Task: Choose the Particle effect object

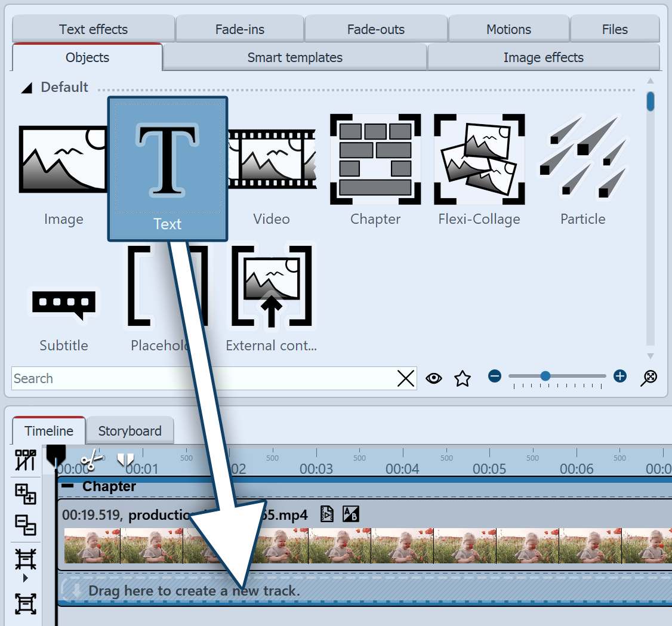Action: coord(582,158)
